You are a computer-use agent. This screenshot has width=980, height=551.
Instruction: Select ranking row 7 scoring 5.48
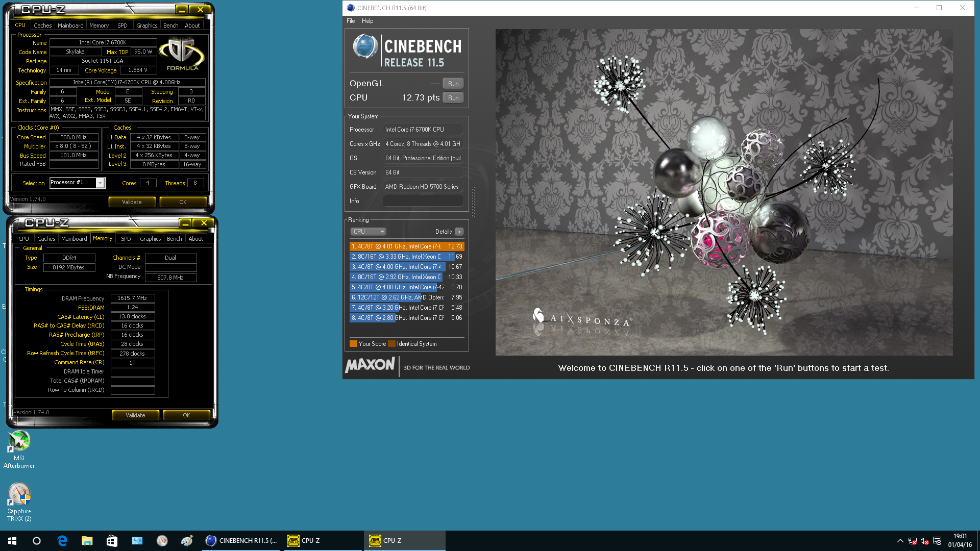pos(407,308)
